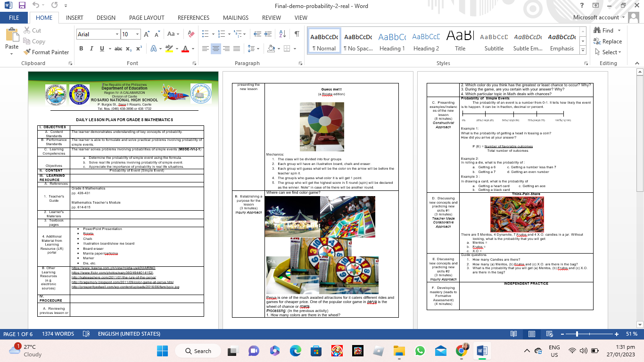Switch to the REFERENCES ribbon tab
Viewport: 644px width, 362px height.
[x=194, y=18]
